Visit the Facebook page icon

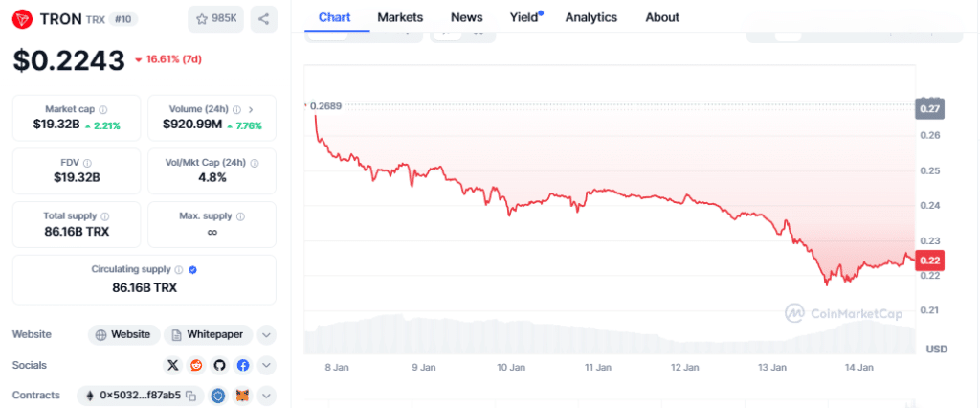243,365
